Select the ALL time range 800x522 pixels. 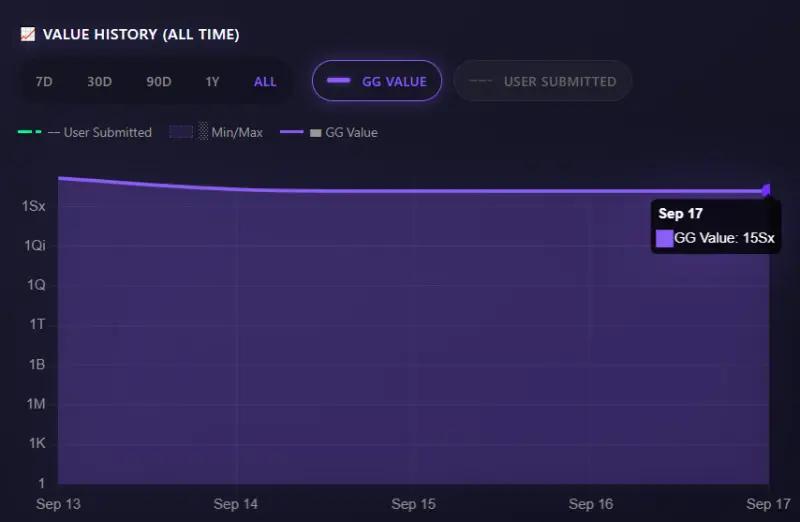[265, 82]
